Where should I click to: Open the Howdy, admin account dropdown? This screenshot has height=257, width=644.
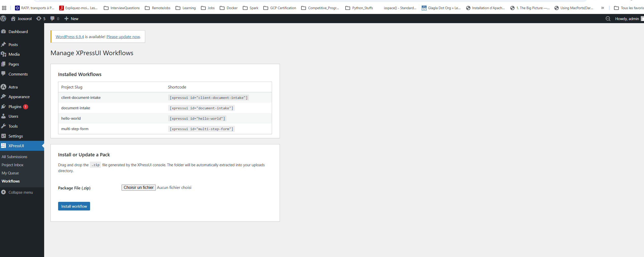point(627,19)
